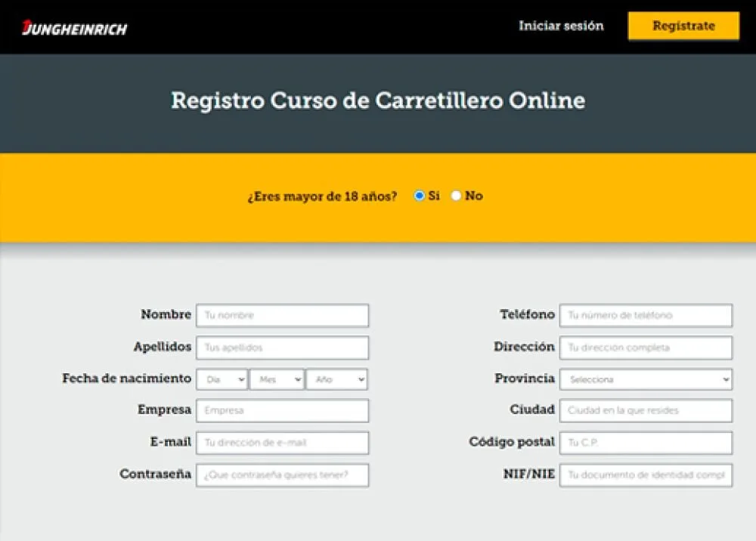Screen dimensions: 756x541
Task: Click the 'Registro Curso de Carretillero Online' heading
Action: (379, 101)
